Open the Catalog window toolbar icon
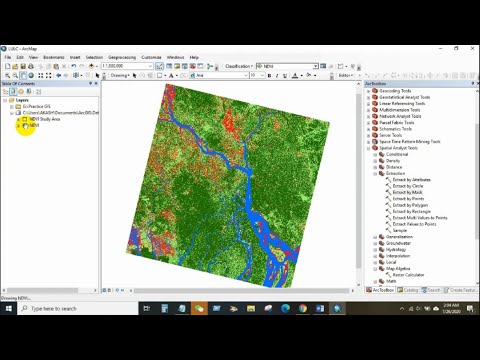The width and height of the screenshot is (480, 360). pyautogui.click(x=177, y=66)
